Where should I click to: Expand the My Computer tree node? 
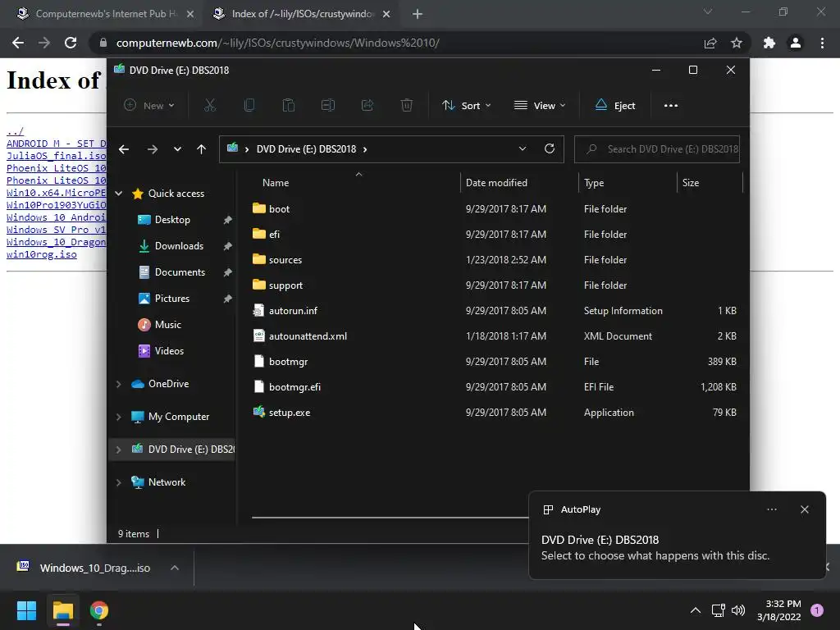tap(119, 417)
